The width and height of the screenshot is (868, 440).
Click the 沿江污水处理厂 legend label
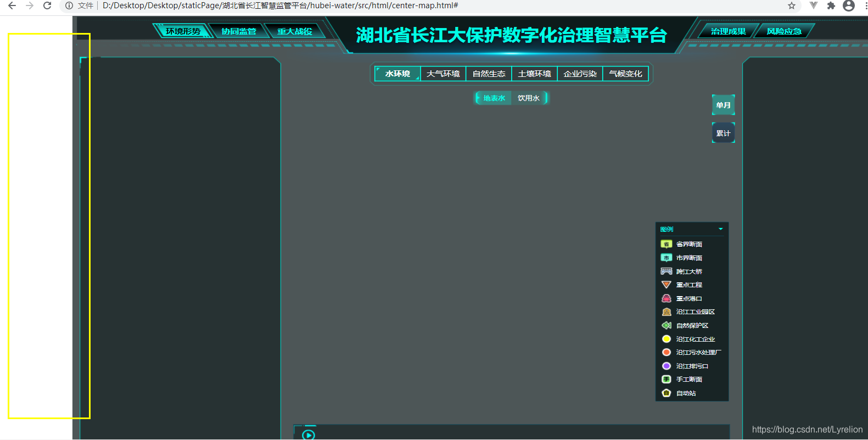(x=698, y=352)
